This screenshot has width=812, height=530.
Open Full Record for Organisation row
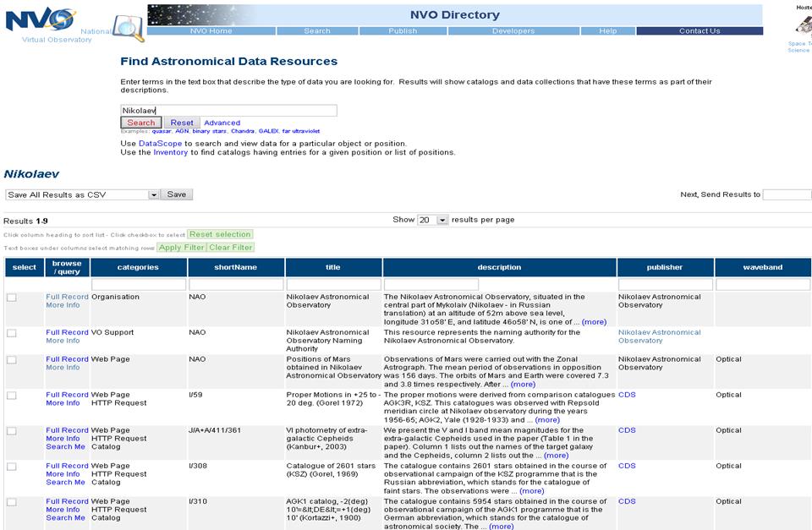click(x=68, y=297)
